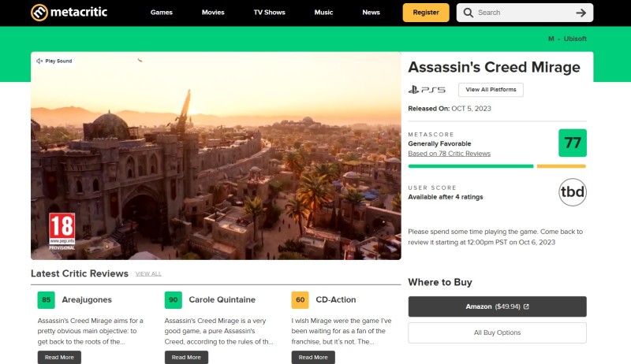Click the search magnifier icon

tap(468, 13)
